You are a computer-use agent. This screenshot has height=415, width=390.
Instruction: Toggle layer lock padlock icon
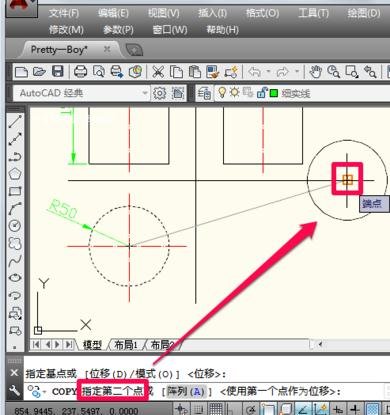click(x=262, y=92)
